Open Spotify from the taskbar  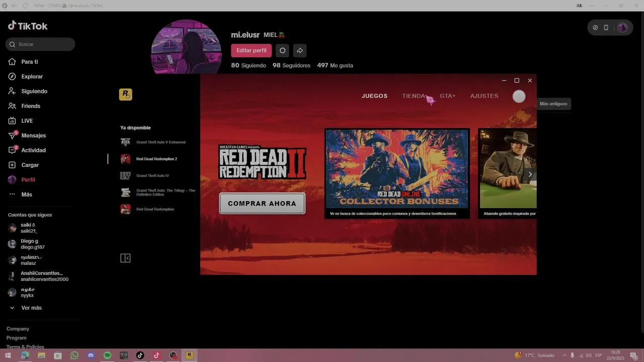pos(107,355)
